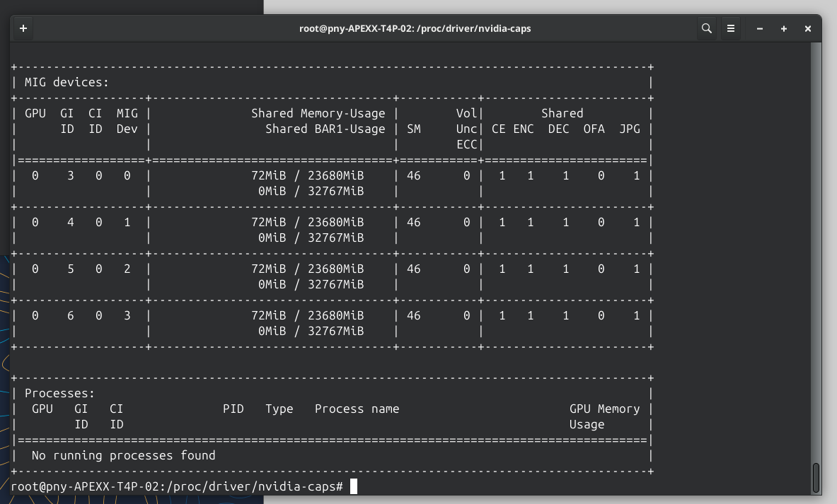
Task: Click the "JPG" column header
Action: point(629,129)
